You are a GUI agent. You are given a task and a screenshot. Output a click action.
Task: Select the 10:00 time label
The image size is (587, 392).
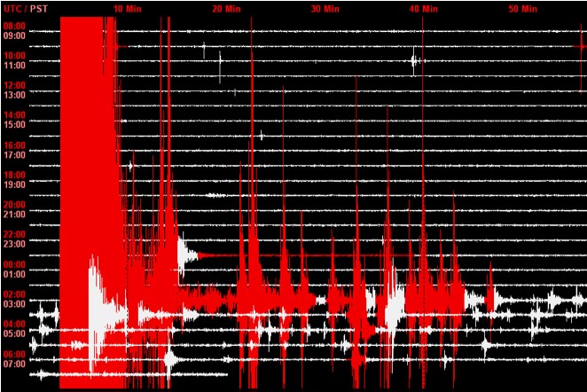[x=14, y=55]
